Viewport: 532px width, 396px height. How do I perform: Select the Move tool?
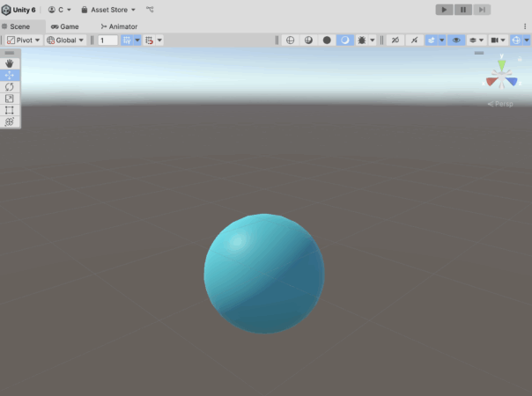click(10, 75)
